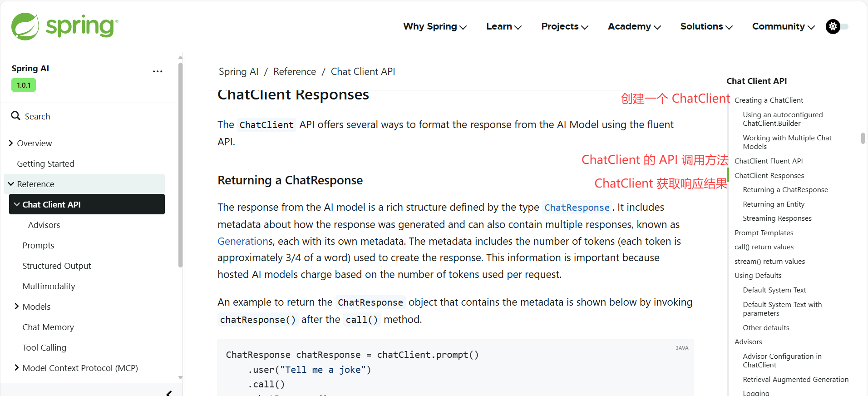Image resolution: width=868 pixels, height=396 pixels.
Task: Open Getting Started page
Action: tap(45, 163)
